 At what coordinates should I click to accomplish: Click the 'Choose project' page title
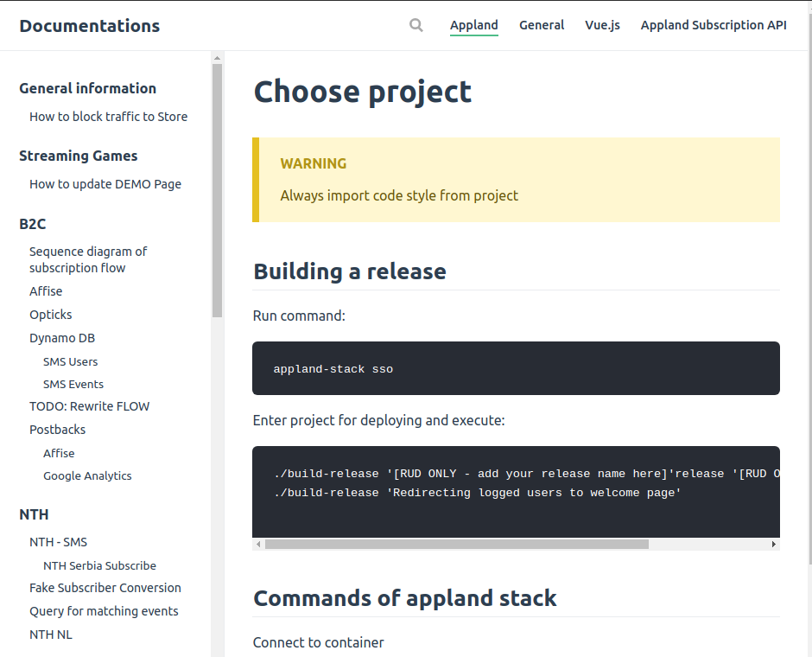pyautogui.click(x=363, y=92)
